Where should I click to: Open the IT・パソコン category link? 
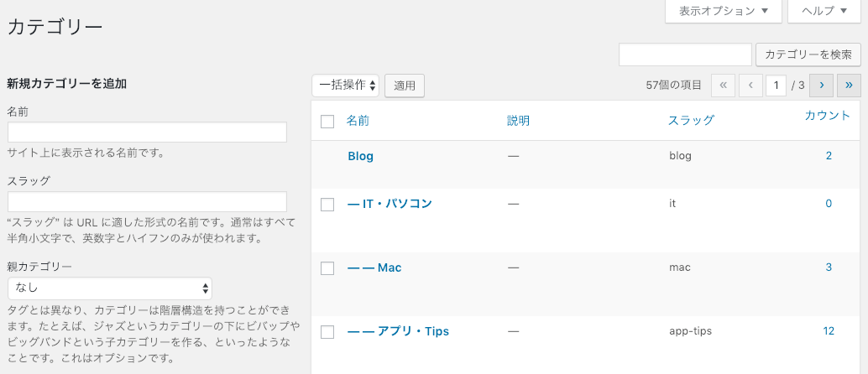tap(390, 204)
